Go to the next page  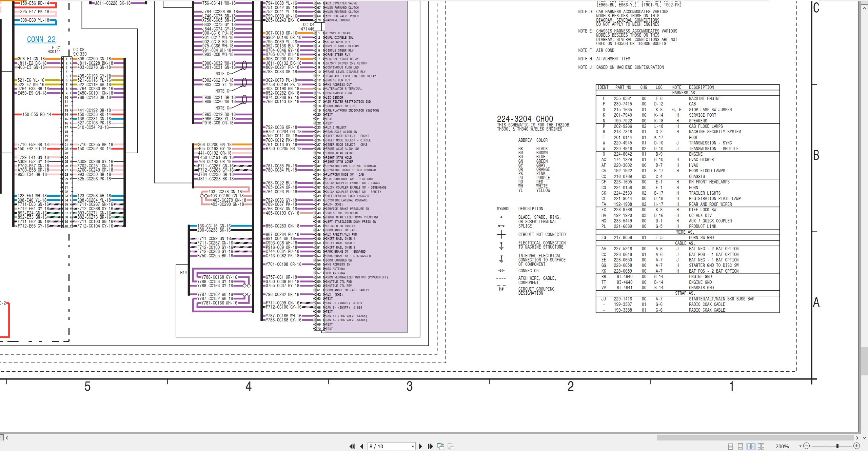(421, 447)
